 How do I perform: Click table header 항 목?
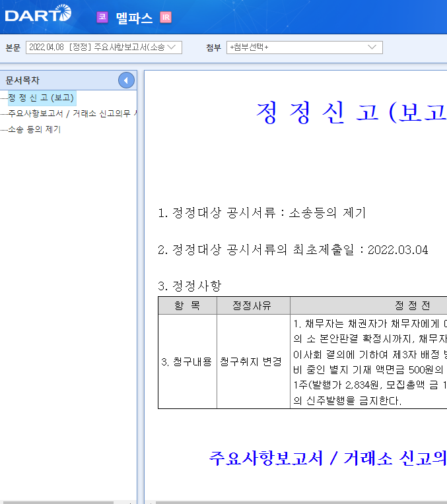pyautogui.click(x=188, y=305)
